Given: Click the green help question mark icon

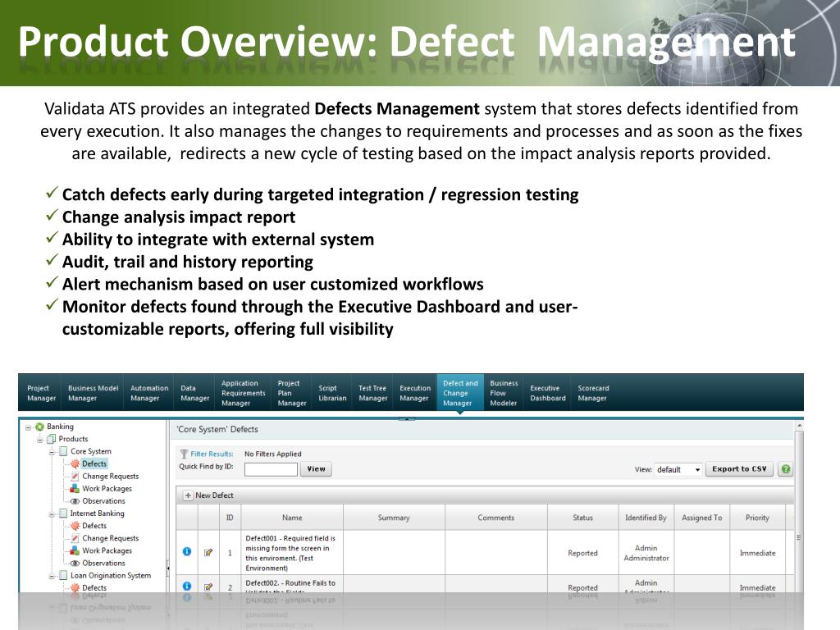Looking at the screenshot, I should coord(786,469).
